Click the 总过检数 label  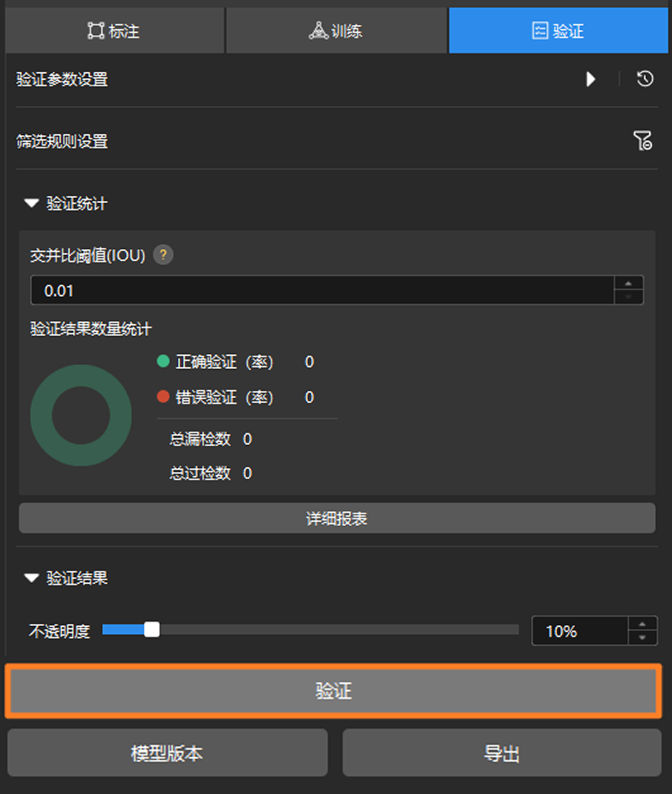coord(200,473)
